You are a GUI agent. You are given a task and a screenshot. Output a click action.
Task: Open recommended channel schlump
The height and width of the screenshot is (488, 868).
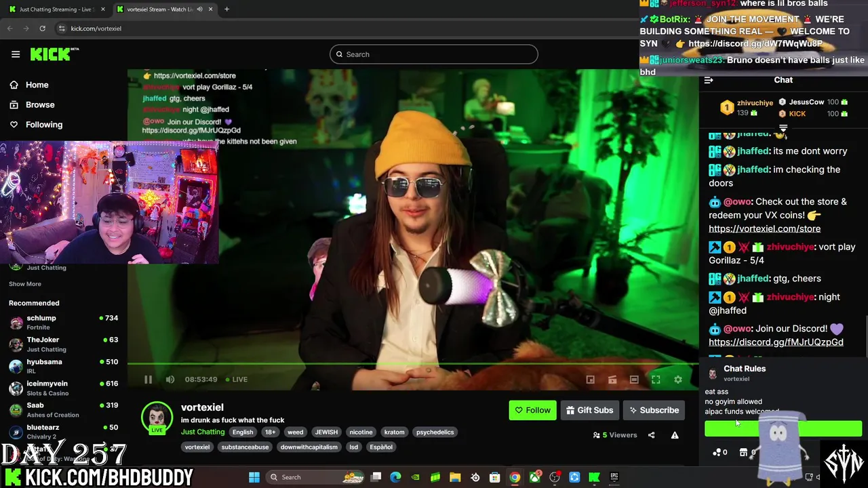point(64,323)
